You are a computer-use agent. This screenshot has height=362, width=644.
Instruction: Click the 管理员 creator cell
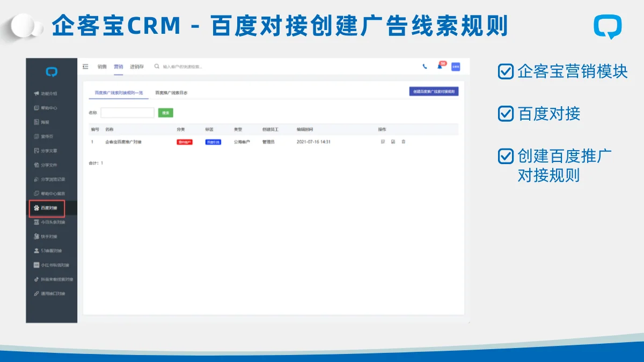pos(268,142)
